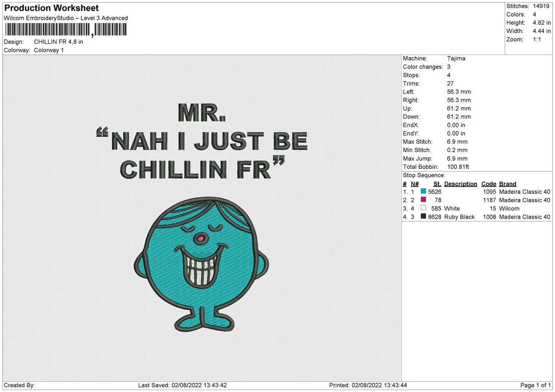Click the embroidered character's pink nose
This screenshot has height=392, width=555.
coord(200,239)
